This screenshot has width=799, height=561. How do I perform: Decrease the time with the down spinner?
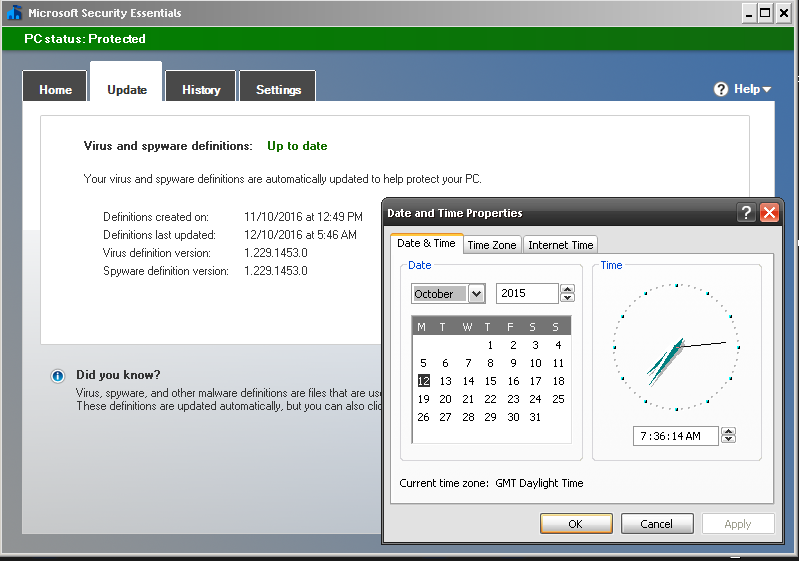[729, 439]
